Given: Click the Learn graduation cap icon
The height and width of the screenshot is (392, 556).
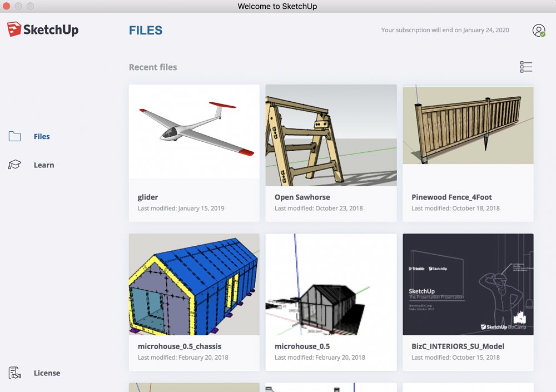Looking at the screenshot, I should coord(15,165).
